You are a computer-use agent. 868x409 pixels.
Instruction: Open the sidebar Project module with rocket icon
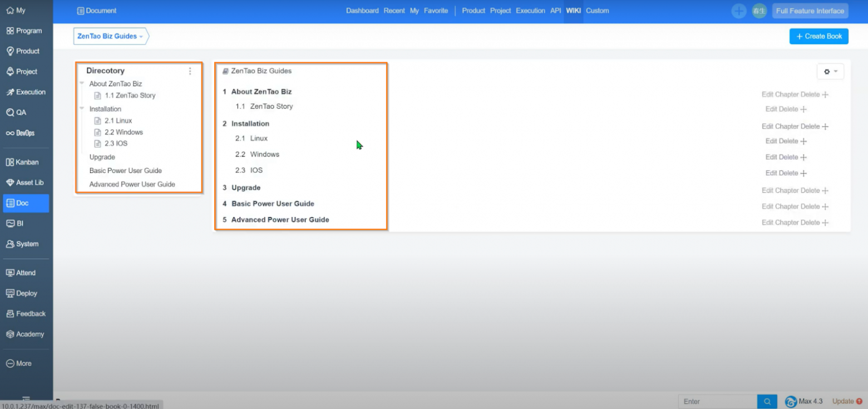pyautogui.click(x=22, y=72)
